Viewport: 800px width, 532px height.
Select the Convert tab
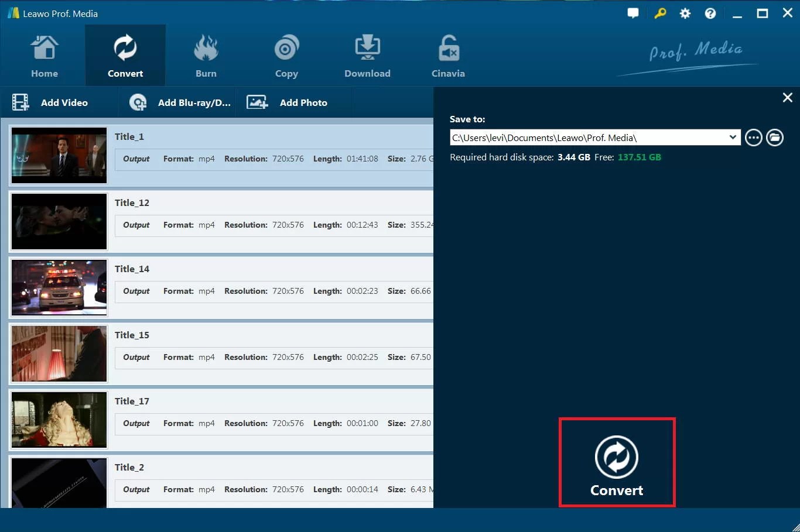click(125, 54)
